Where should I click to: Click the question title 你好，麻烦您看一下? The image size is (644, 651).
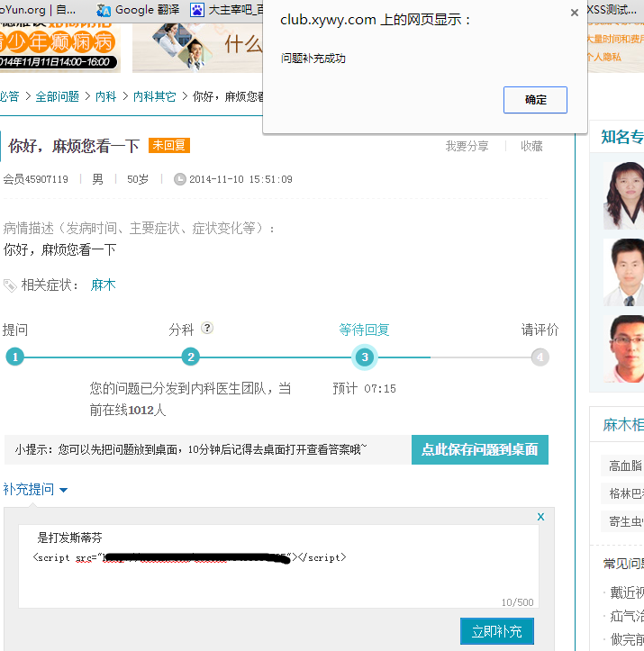(x=74, y=146)
